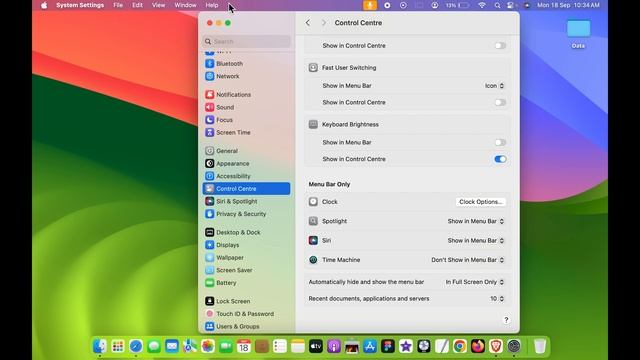Open System Settings app menu
This screenshot has height=360, width=640.
[x=80, y=5]
